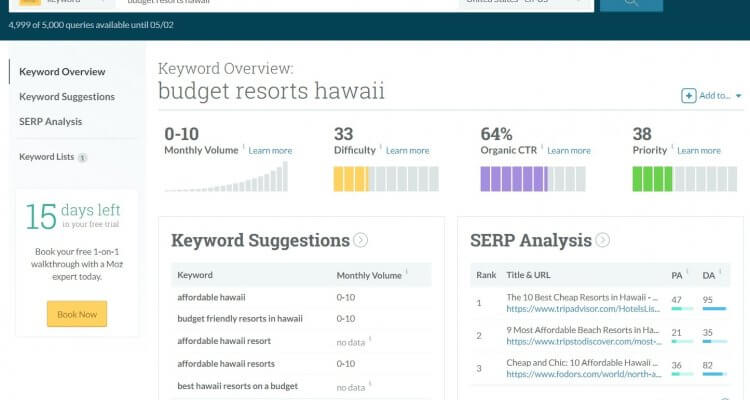This screenshot has width=750, height=400.
Task: Click the Monthly Volume info icon
Action: (x=243, y=146)
